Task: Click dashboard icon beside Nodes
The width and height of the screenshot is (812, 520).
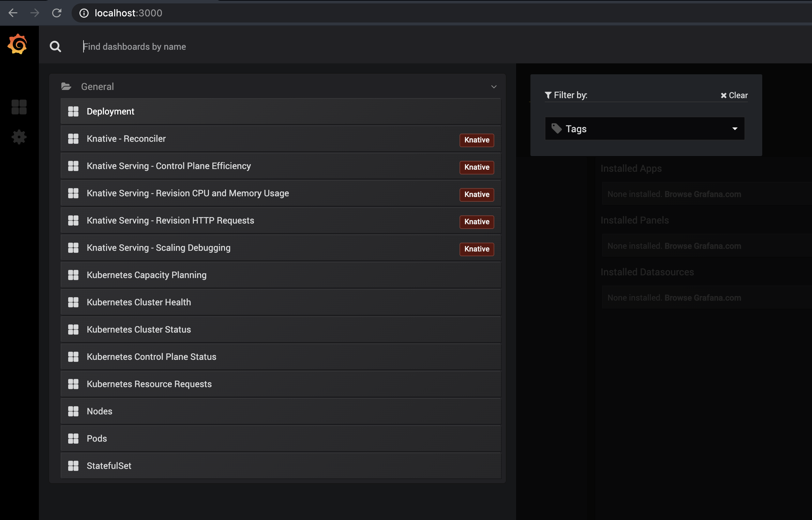Action: coord(73,411)
